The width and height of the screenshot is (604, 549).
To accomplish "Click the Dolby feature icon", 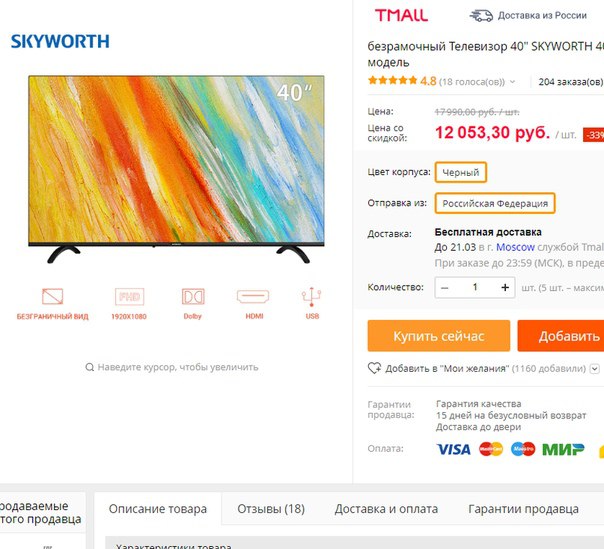I will [193, 297].
